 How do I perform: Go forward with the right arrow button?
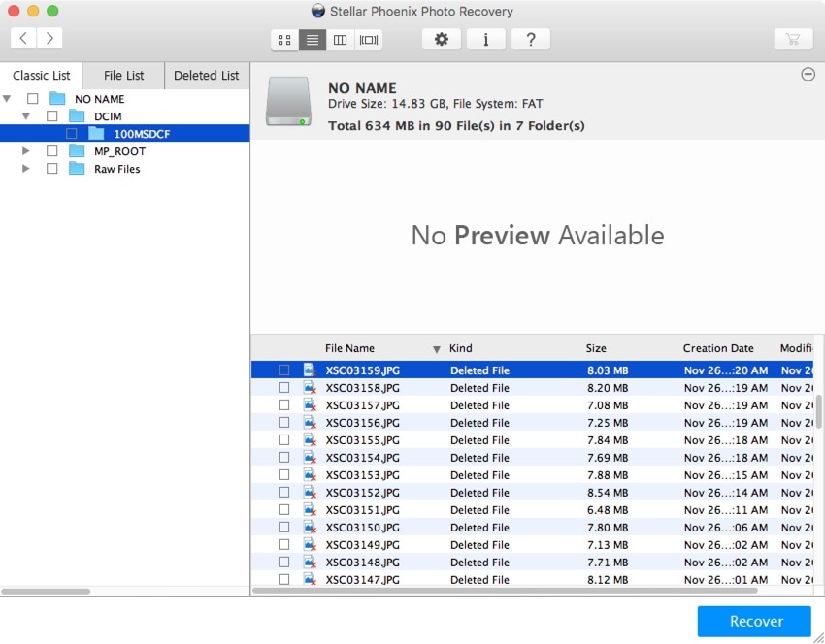[x=49, y=39]
